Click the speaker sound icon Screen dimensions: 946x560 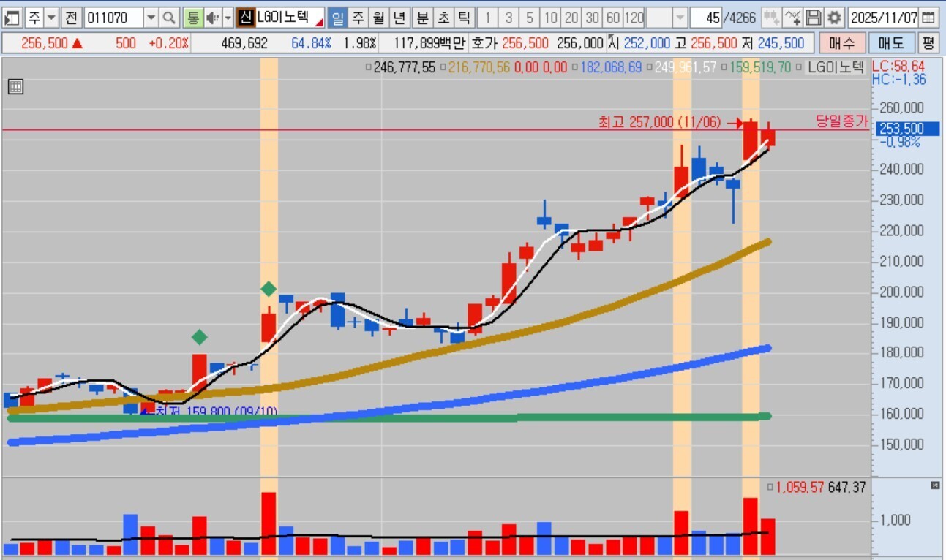pos(211,17)
